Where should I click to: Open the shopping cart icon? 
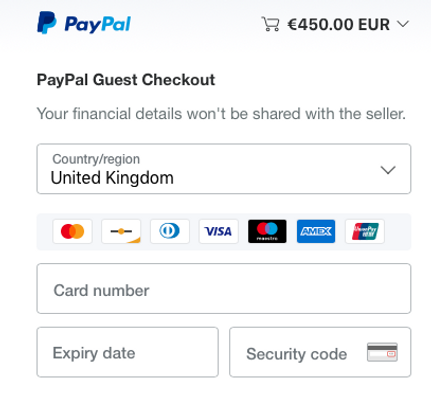coord(270,24)
